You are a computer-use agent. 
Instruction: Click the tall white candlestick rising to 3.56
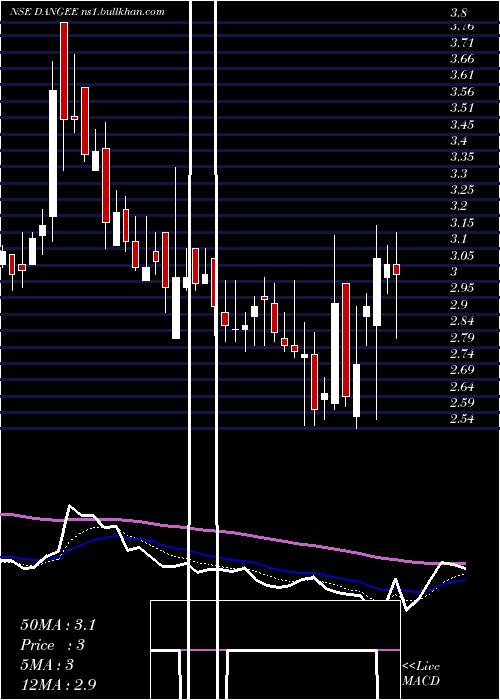click(x=53, y=153)
